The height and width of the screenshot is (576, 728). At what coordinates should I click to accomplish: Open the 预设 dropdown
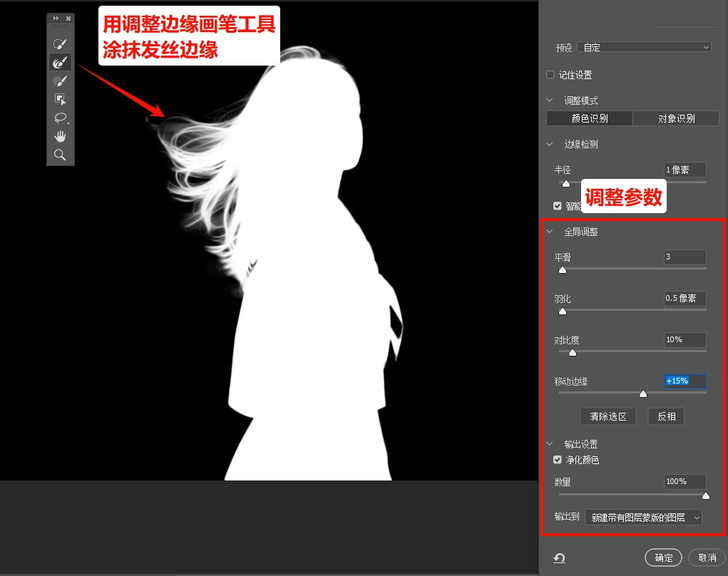coord(645,47)
